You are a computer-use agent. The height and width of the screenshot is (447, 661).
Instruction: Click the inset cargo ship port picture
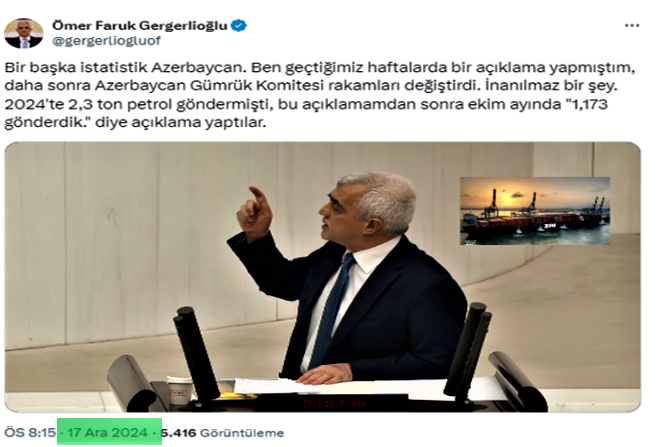[535, 211]
